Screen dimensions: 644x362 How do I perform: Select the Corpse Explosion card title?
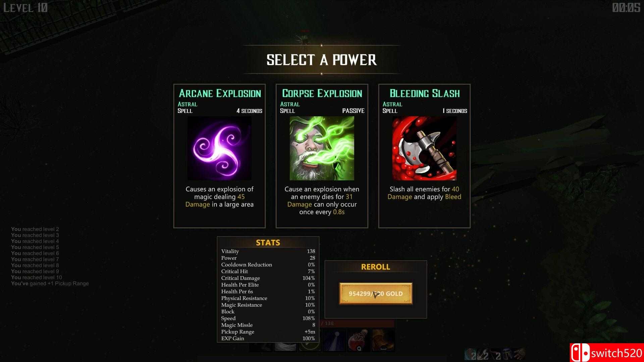(322, 93)
